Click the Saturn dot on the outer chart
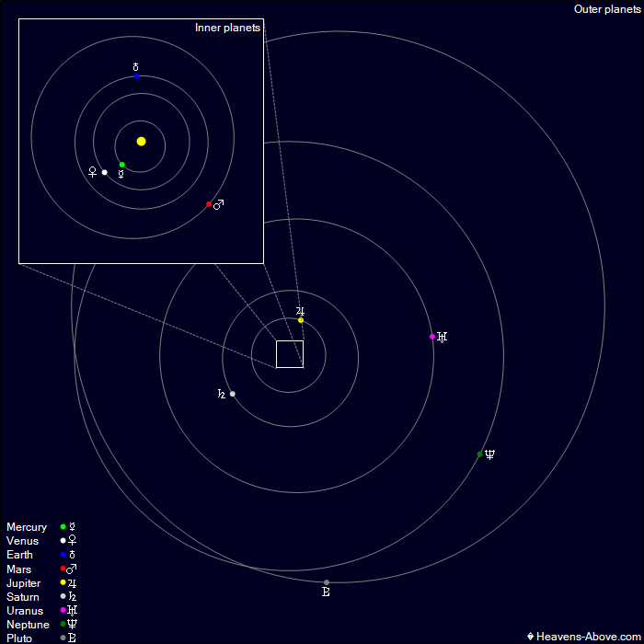Image resolution: width=644 pixels, height=644 pixels. point(233,394)
